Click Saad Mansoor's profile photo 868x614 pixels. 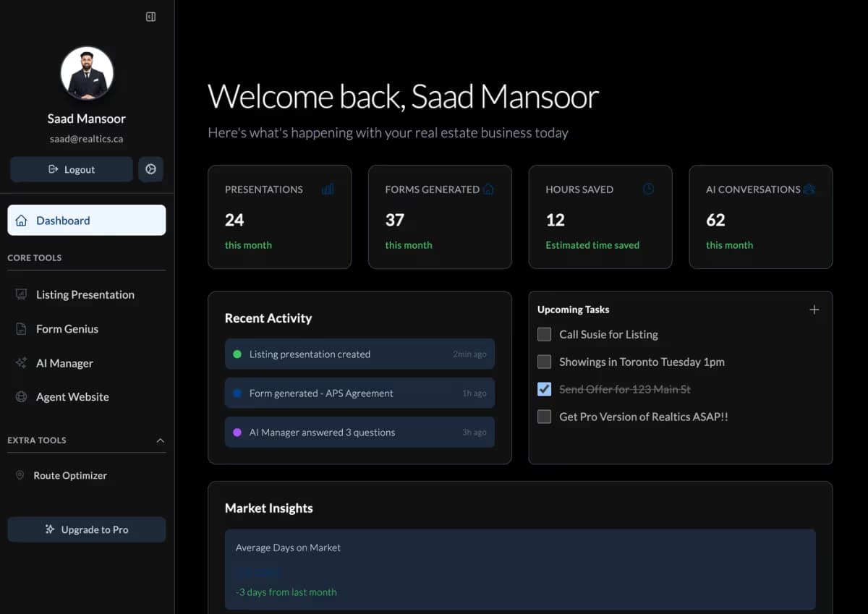(87, 74)
